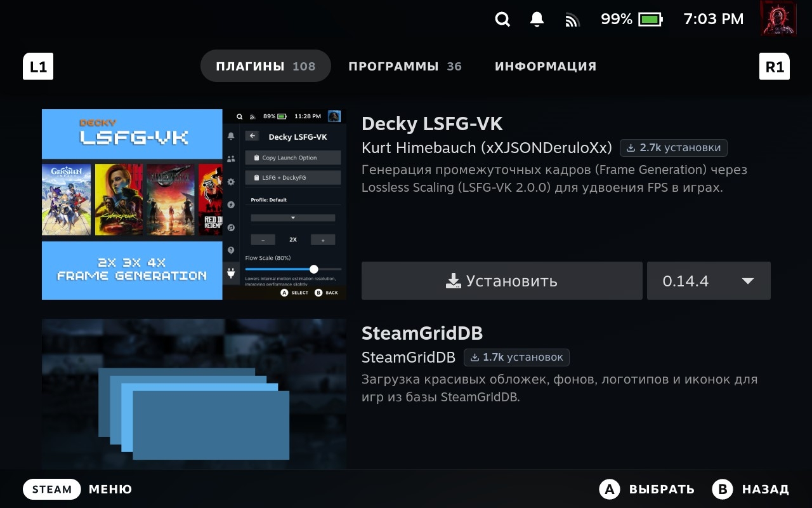Click the 7:03 PM clock
The image size is (812, 508).
point(714,20)
